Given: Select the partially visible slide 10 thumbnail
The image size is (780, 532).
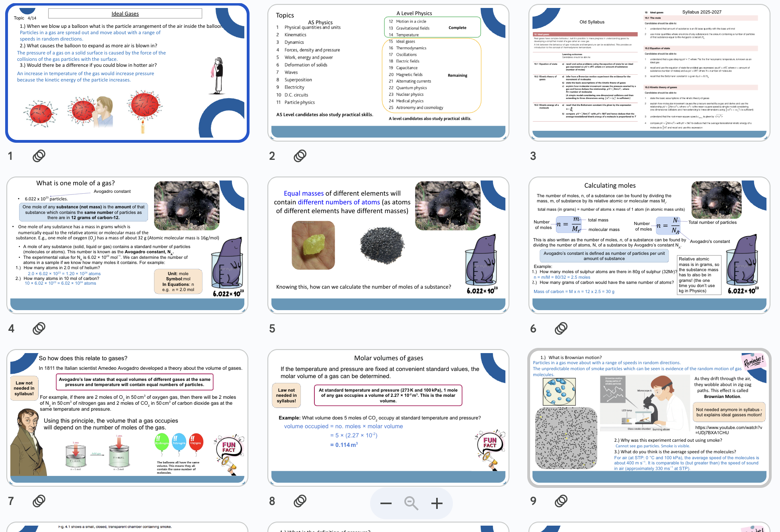Looking at the screenshot, I should (x=127, y=527).
